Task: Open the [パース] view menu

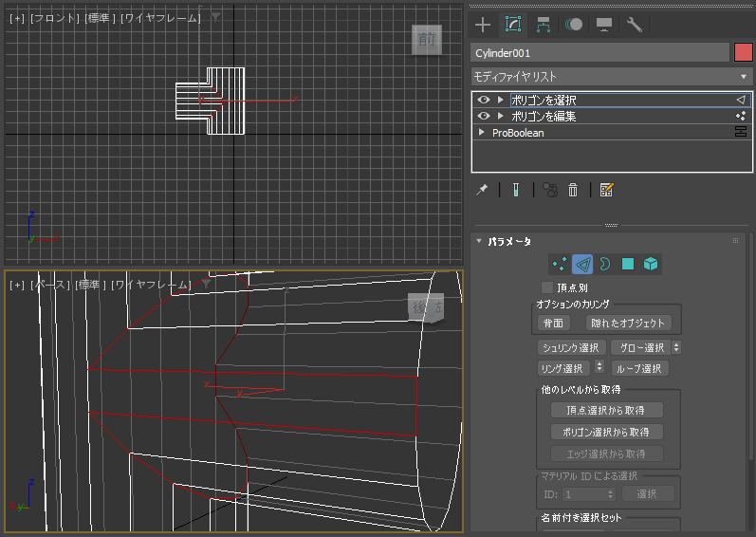Action: (49, 286)
